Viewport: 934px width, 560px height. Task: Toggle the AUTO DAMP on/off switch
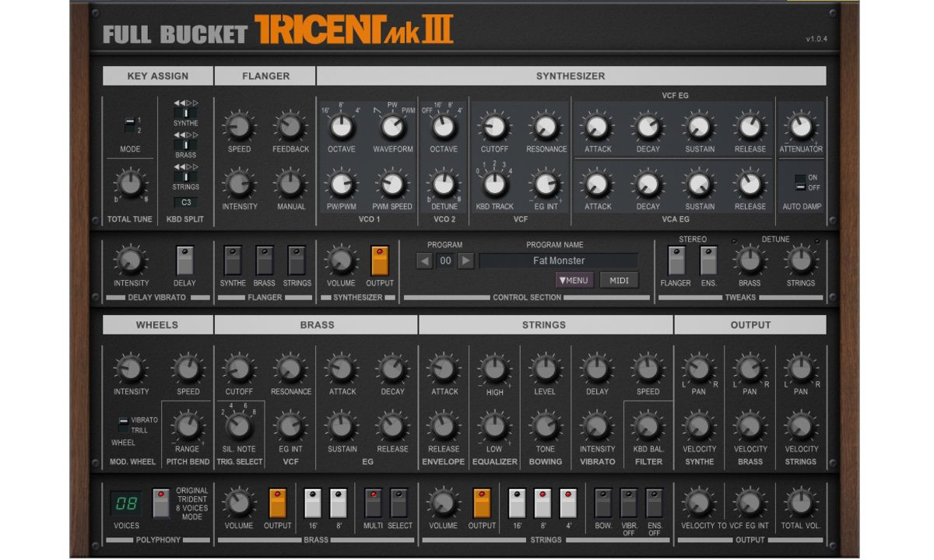pos(799,183)
